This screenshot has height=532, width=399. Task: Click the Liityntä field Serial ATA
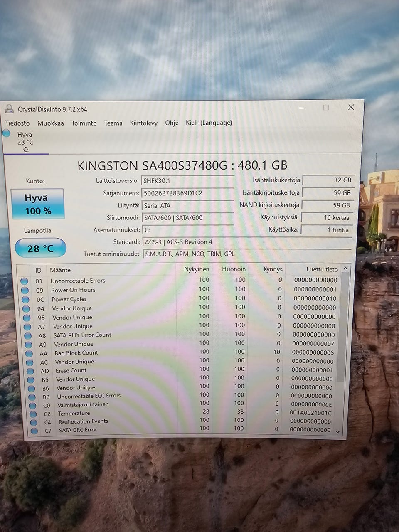click(187, 205)
